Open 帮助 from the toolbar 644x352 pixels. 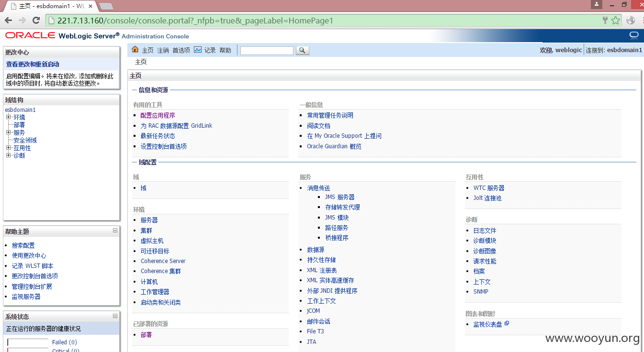(226, 50)
